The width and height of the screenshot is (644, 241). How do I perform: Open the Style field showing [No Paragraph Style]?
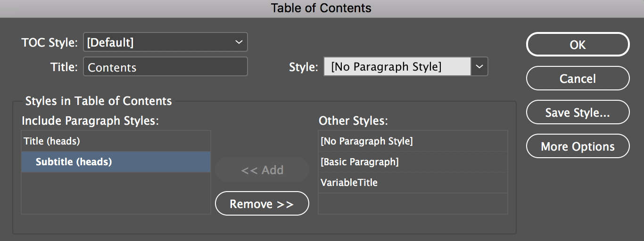tap(397, 67)
